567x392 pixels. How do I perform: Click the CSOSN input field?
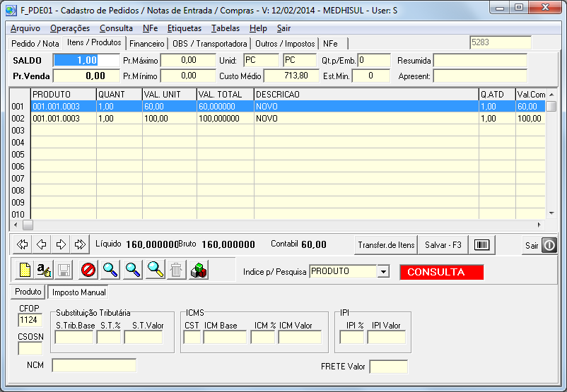click(x=30, y=349)
